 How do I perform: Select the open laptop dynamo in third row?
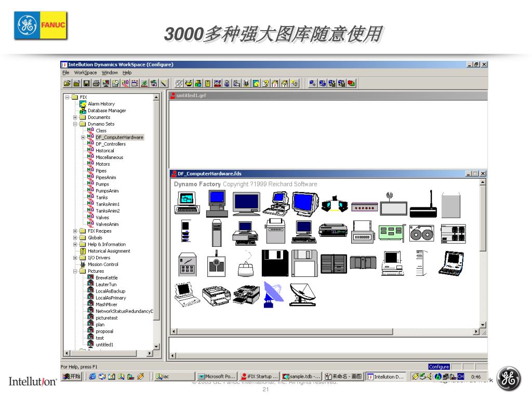coord(451,263)
